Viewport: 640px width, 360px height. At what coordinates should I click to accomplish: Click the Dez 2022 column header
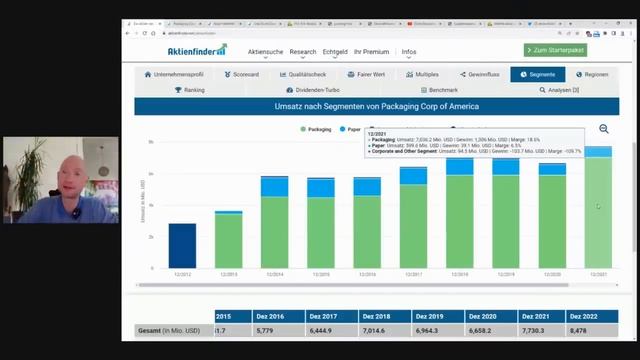click(x=592, y=316)
